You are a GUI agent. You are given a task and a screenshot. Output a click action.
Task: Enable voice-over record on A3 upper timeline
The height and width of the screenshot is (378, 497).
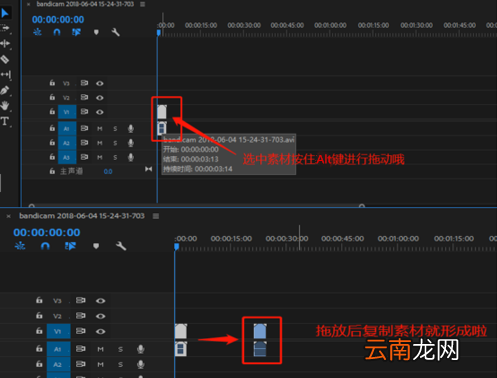(131, 157)
